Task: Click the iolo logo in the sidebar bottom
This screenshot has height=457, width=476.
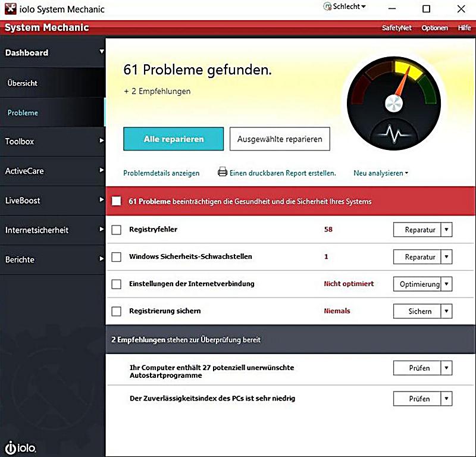Action: (20, 447)
